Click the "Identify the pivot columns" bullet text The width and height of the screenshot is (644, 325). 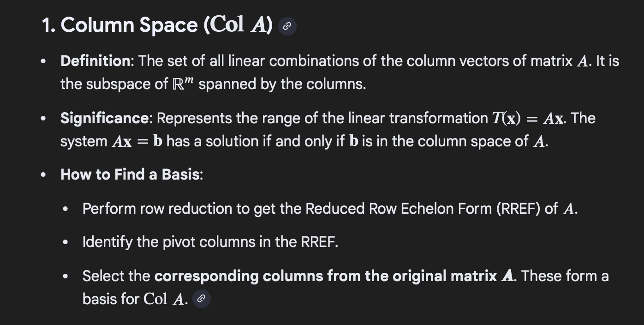(210, 242)
